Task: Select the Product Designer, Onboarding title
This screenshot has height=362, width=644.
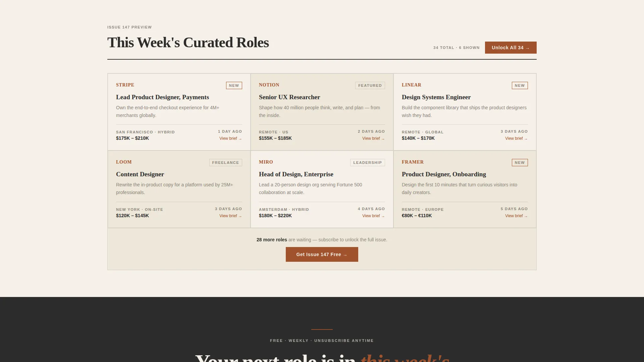Action: tap(444, 174)
